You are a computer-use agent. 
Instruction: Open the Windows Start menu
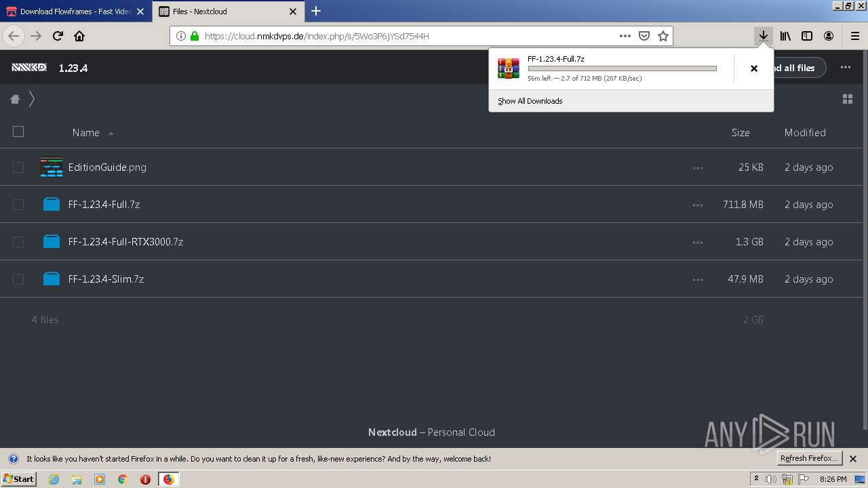click(18, 479)
